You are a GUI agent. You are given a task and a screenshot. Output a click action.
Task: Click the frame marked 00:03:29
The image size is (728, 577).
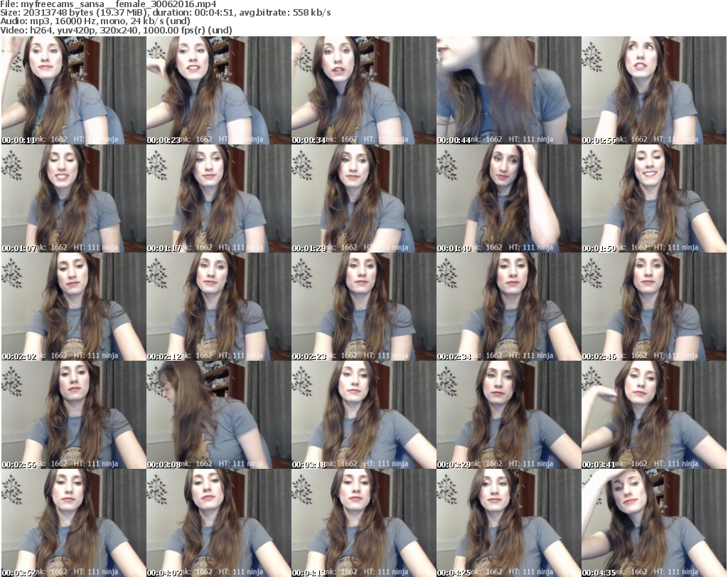pos(508,415)
